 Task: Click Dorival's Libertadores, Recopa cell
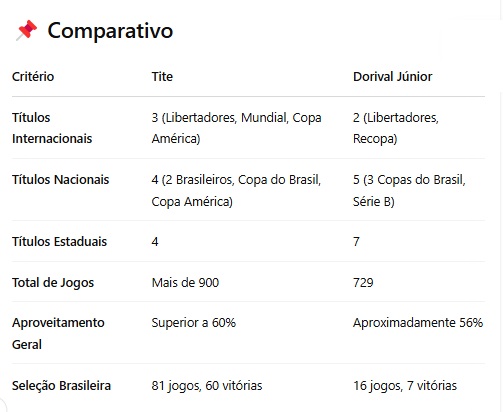coord(396,128)
